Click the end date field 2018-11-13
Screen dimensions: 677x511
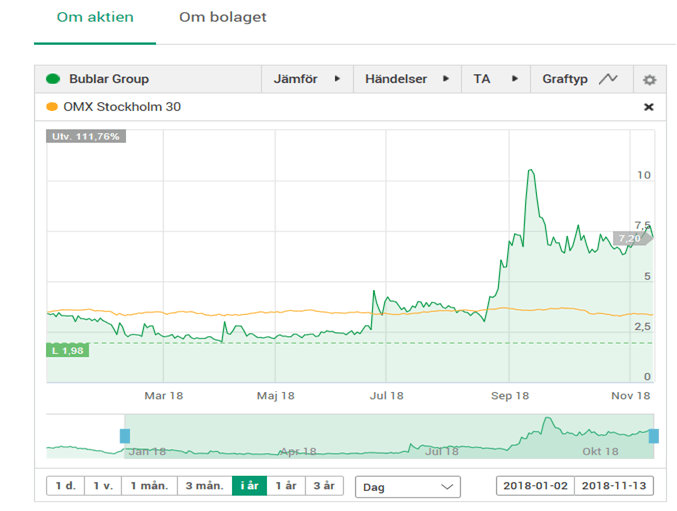(614, 486)
